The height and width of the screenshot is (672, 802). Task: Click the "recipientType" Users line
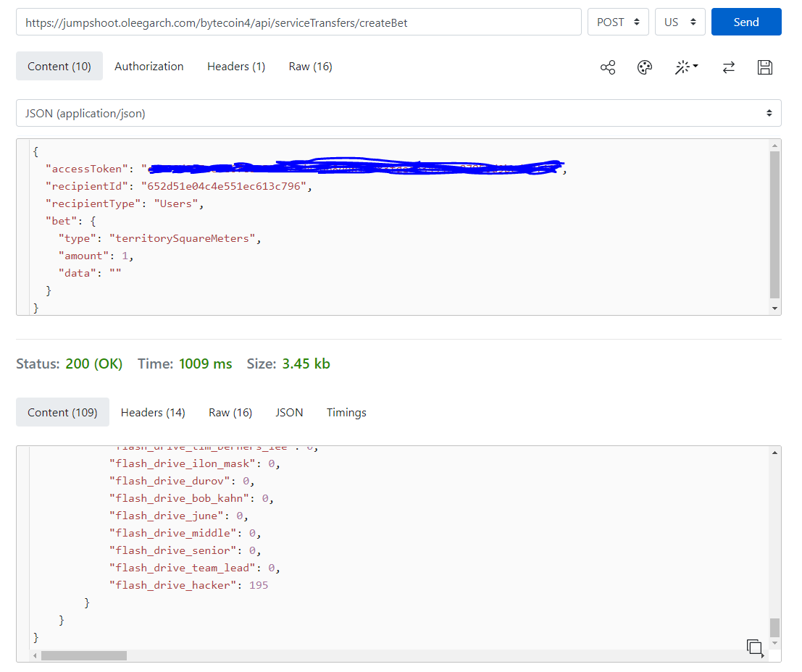[125, 203]
